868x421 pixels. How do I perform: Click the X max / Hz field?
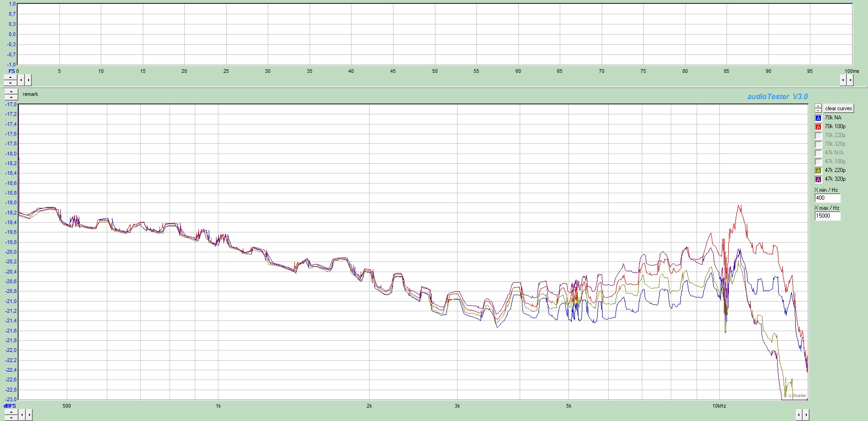pyautogui.click(x=827, y=216)
